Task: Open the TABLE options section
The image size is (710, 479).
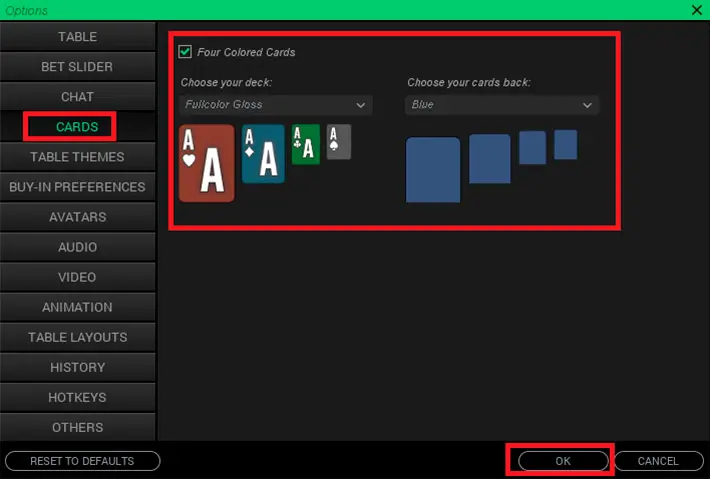Action: (77, 37)
